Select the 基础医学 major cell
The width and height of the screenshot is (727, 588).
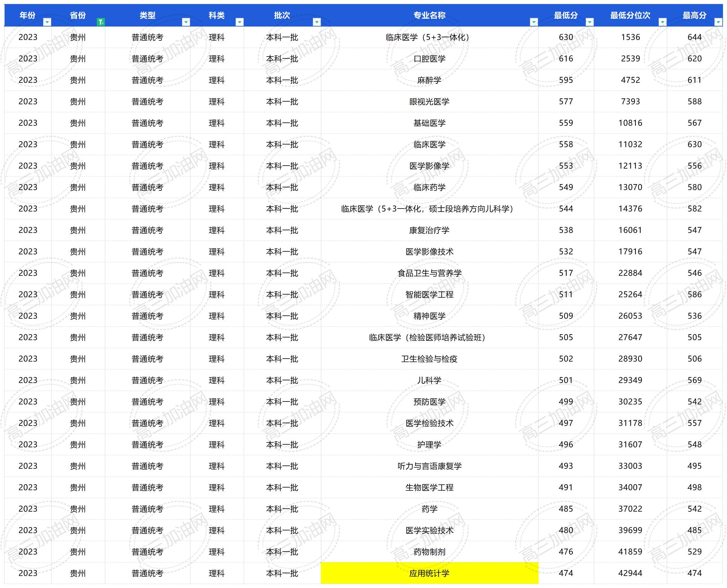429,123
